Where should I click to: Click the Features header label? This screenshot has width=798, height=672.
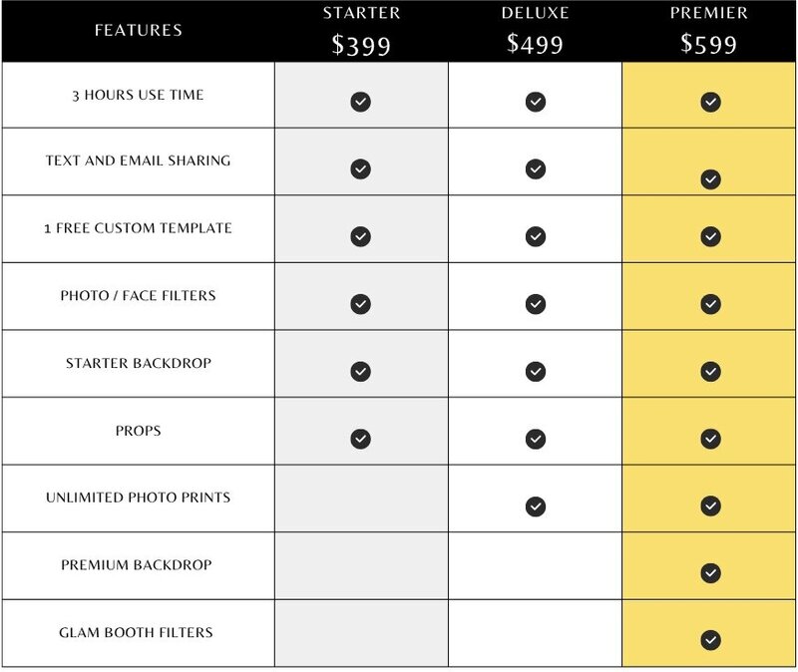coord(138,31)
